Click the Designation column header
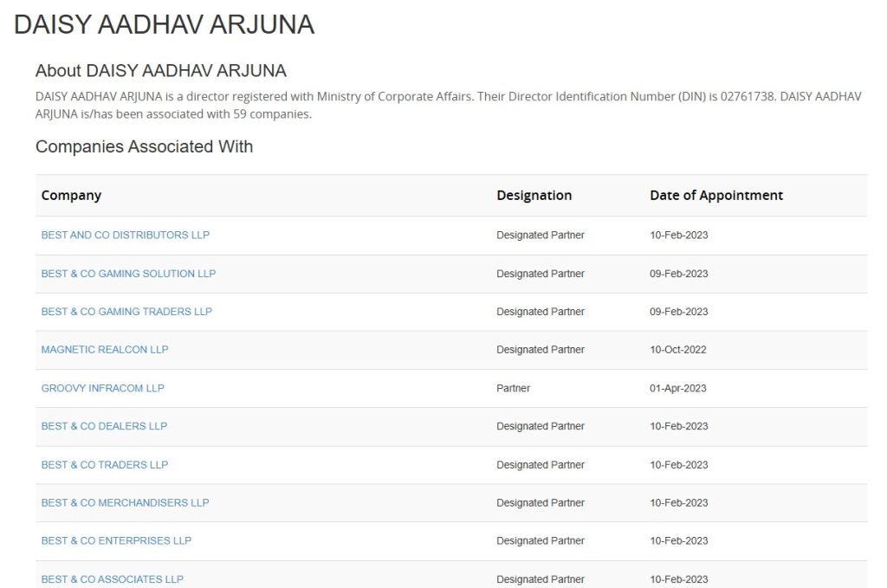 pyautogui.click(x=534, y=196)
